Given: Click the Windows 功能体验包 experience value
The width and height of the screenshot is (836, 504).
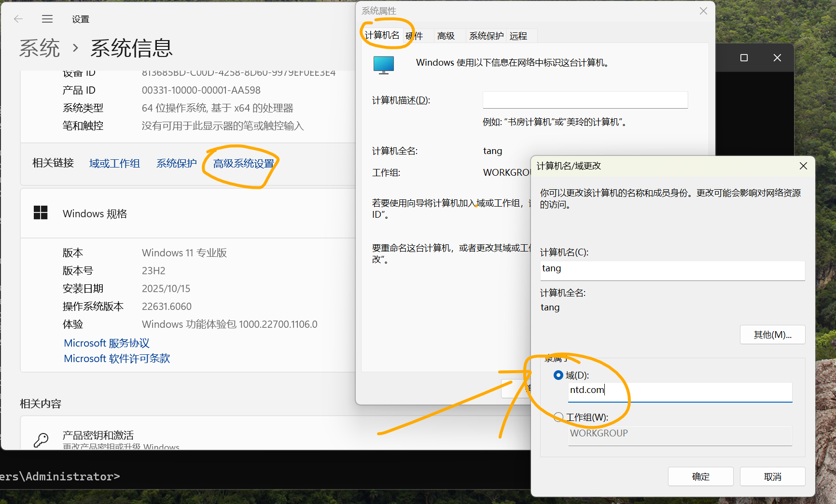Looking at the screenshot, I should [x=230, y=324].
